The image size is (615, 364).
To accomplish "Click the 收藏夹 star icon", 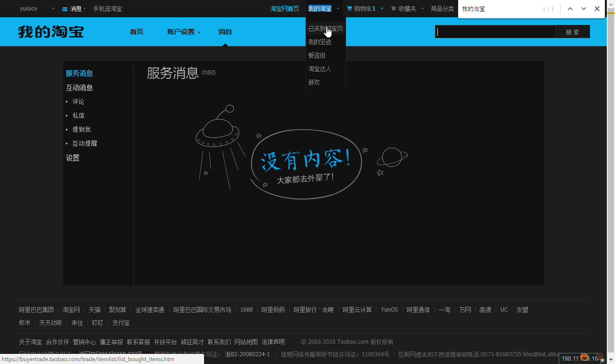I will point(394,9).
